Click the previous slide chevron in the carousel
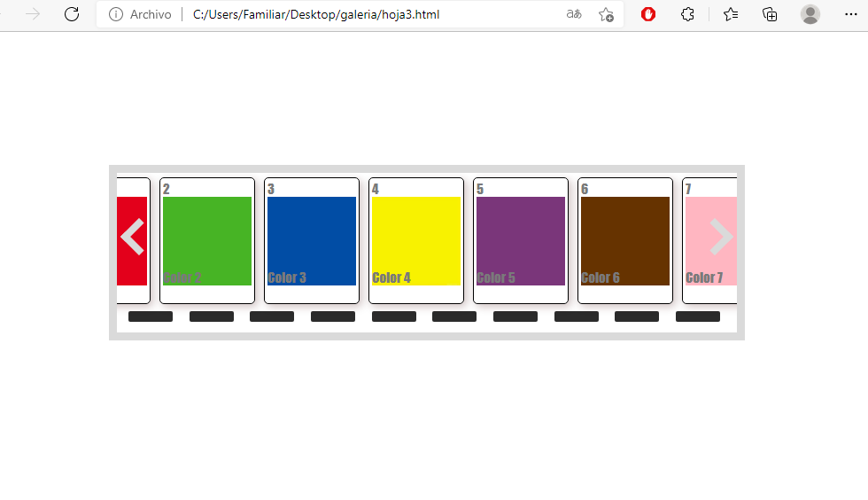The width and height of the screenshot is (868, 500). click(x=132, y=237)
